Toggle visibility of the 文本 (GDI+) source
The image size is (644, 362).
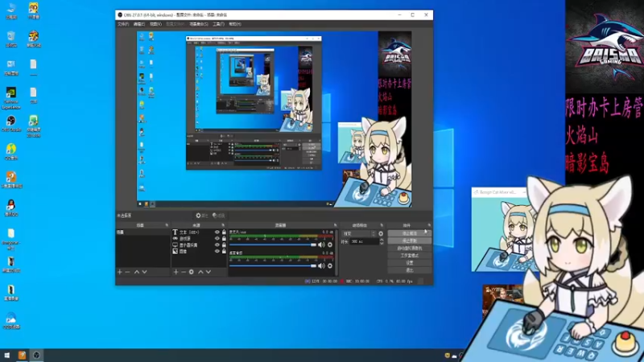tap(217, 232)
